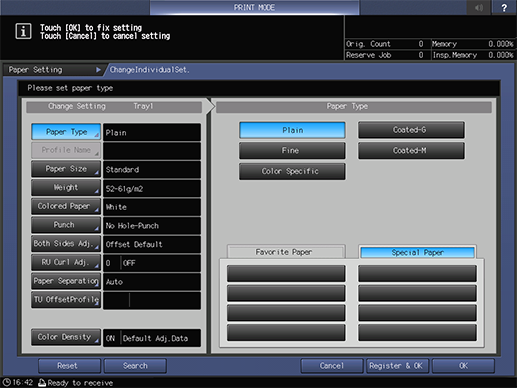This screenshot has height=388, width=517.
Task: Click the Orig. Count readout
Action: (x=385, y=44)
